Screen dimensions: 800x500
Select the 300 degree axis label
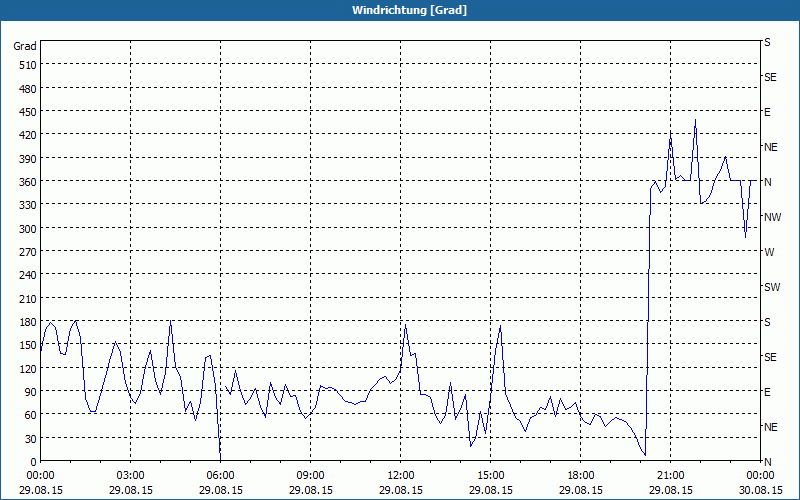(x=28, y=229)
